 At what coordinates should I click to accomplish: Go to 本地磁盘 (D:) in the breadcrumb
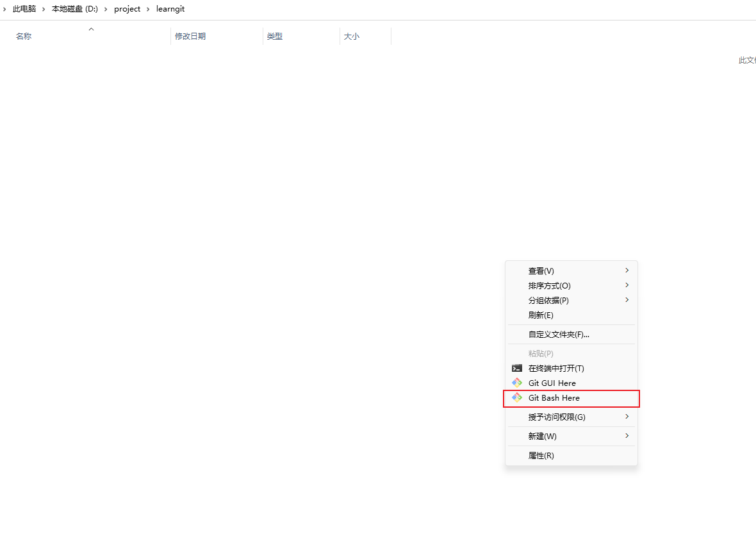click(75, 10)
